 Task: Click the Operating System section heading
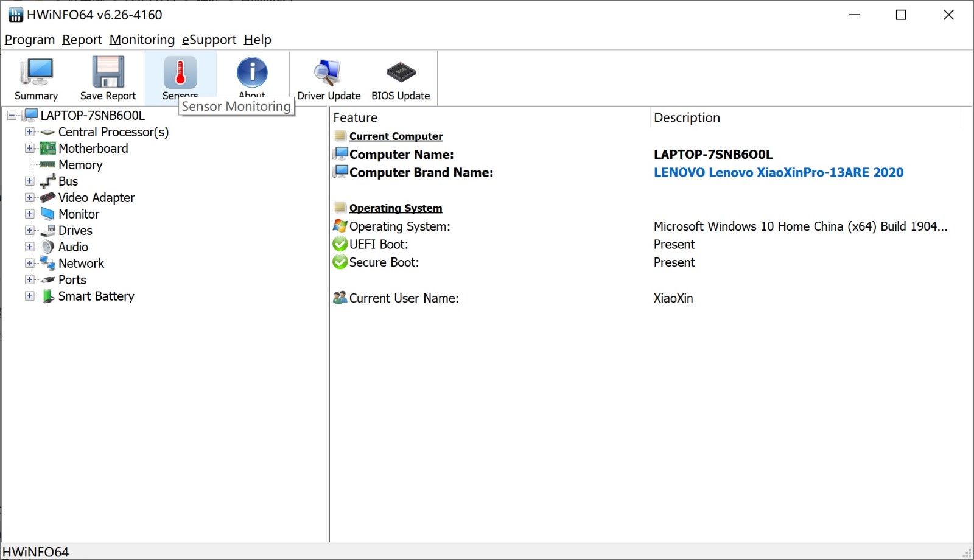(396, 208)
